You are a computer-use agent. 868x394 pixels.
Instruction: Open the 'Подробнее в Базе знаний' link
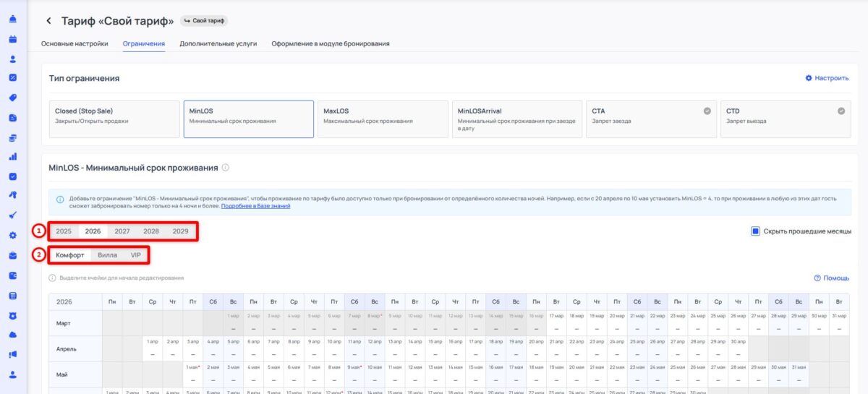255,206
